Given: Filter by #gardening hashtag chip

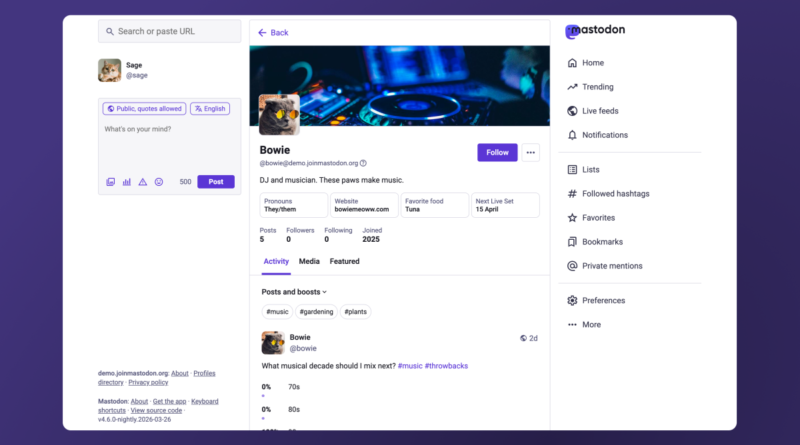Looking at the screenshot, I should (316, 312).
